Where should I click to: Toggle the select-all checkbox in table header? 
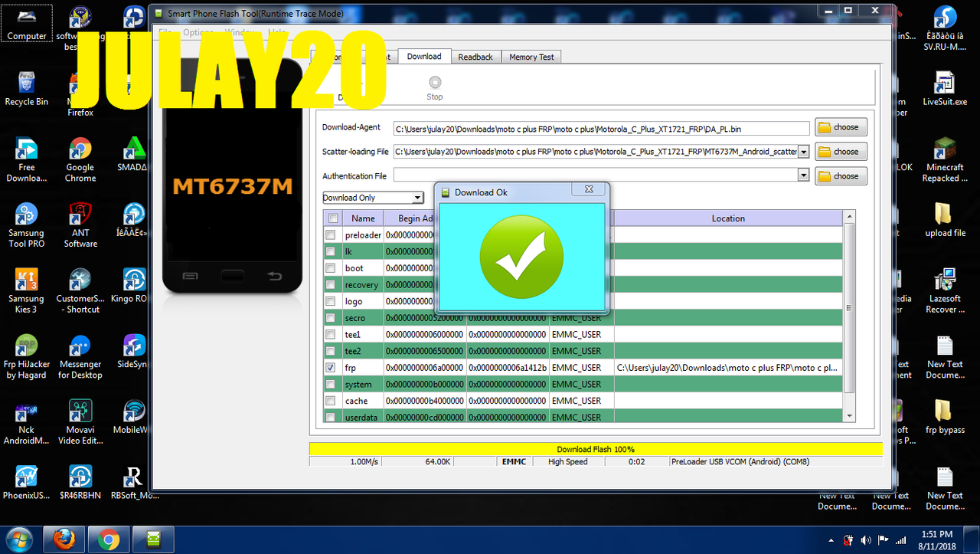tap(333, 218)
